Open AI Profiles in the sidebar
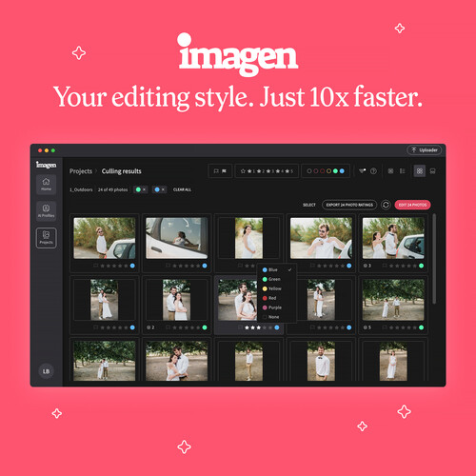This screenshot has width=476, height=476. (46, 210)
